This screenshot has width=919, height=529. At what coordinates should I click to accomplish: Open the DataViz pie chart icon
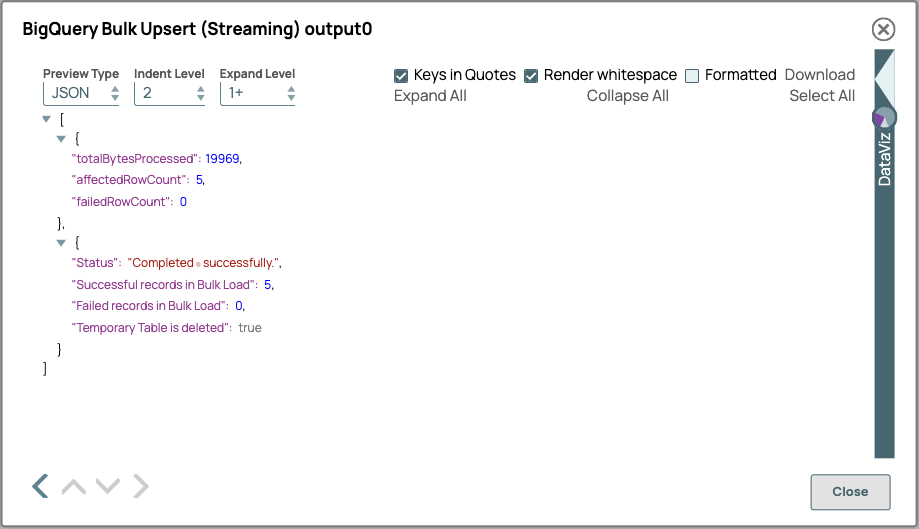click(x=884, y=118)
